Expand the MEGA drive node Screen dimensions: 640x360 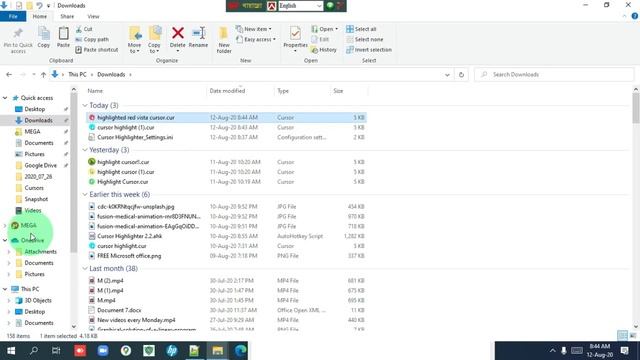5,225
